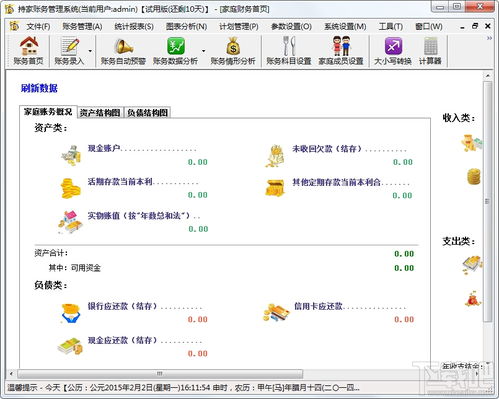Viewport: 499px width, 399px height.
Task: Open the 账务管理(A) menu
Action: pyautogui.click(x=82, y=26)
